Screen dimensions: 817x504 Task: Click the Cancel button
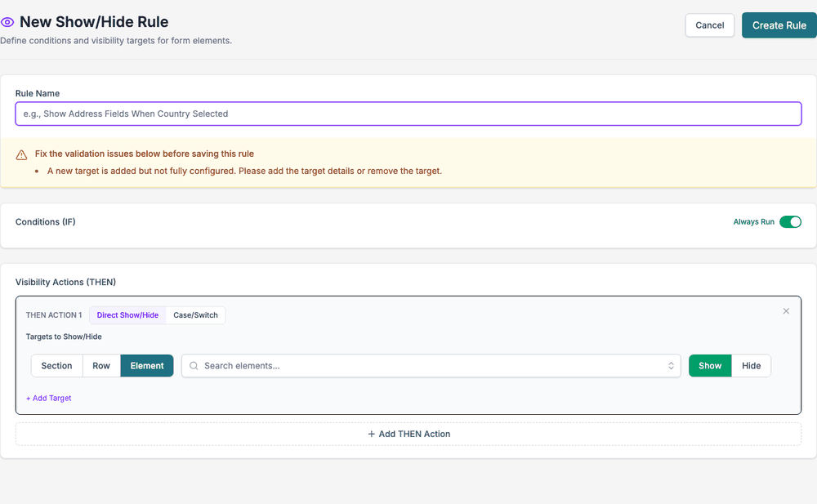[x=709, y=25]
